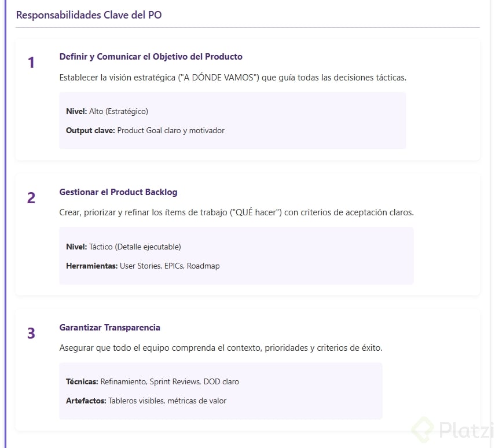Click the number 3 step badge
This screenshot has height=448, width=499.
click(x=31, y=333)
